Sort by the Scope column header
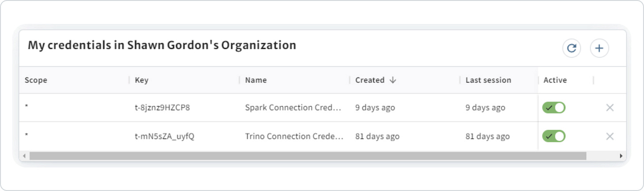The width and height of the screenshot is (644, 191). click(36, 80)
